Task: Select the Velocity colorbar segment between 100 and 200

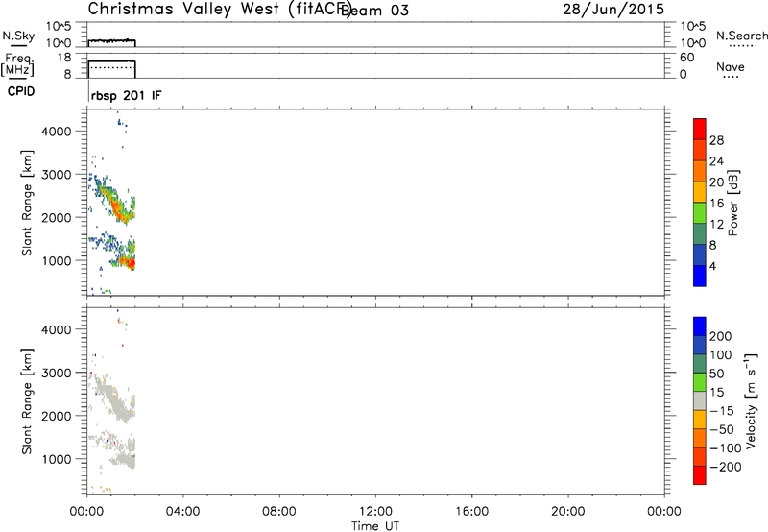Action: point(700,346)
